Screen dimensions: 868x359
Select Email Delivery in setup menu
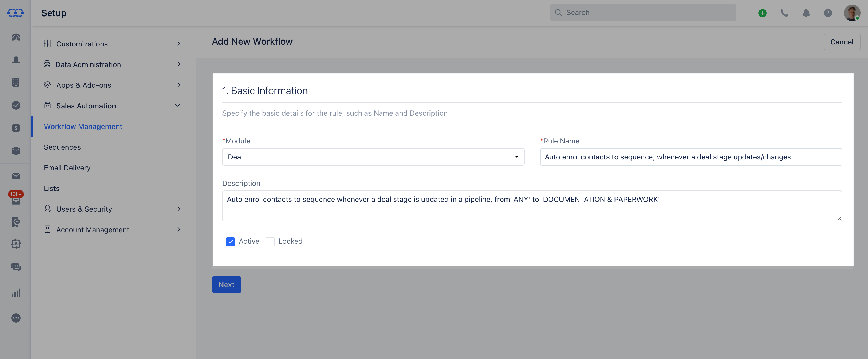pos(67,168)
